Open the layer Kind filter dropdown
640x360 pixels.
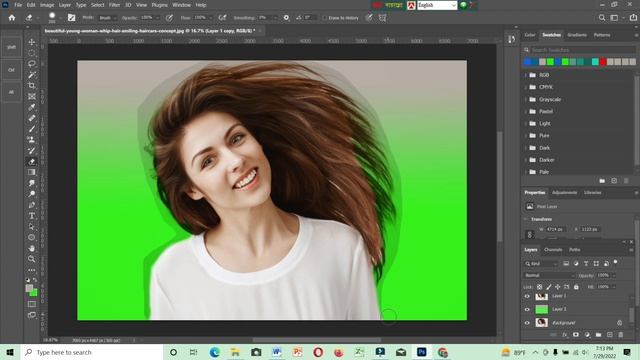pyautogui.click(x=541, y=264)
